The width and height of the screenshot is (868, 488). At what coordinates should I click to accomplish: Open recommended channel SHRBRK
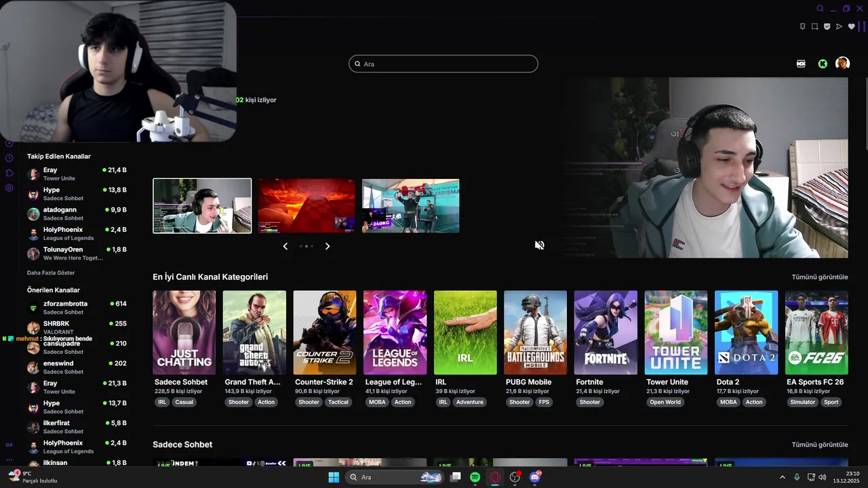tap(77, 327)
